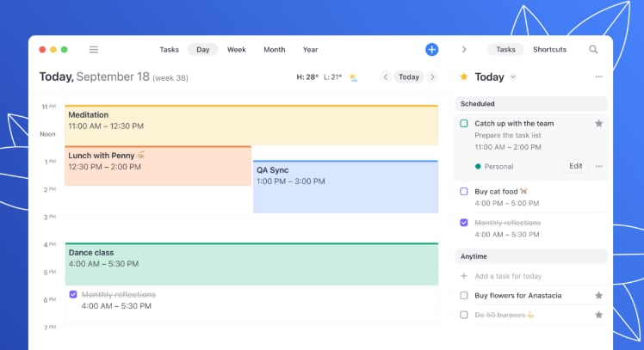The width and height of the screenshot is (644, 350).
Task: Click the three-dot menu next to Edit
Action: pos(598,166)
